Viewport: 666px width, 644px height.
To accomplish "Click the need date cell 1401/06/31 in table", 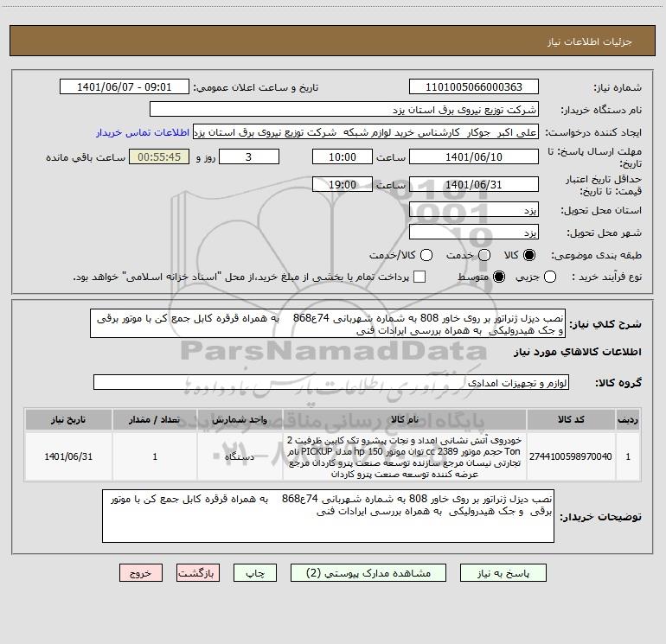I will coord(68,456).
